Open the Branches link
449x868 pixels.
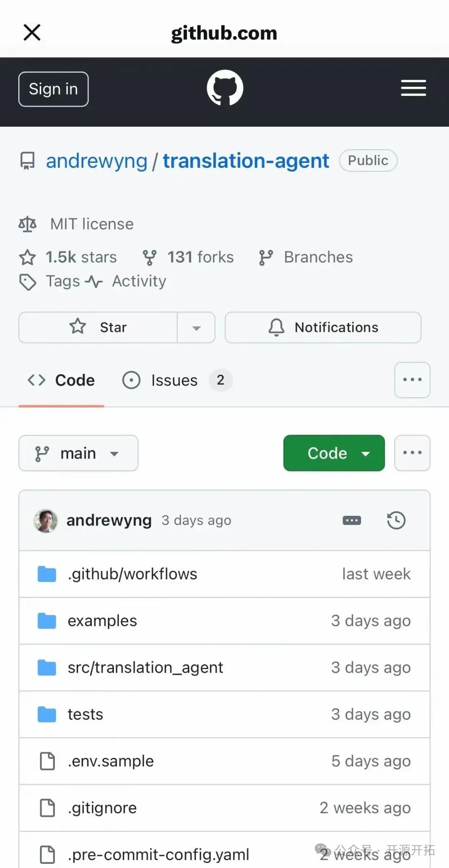[318, 257]
